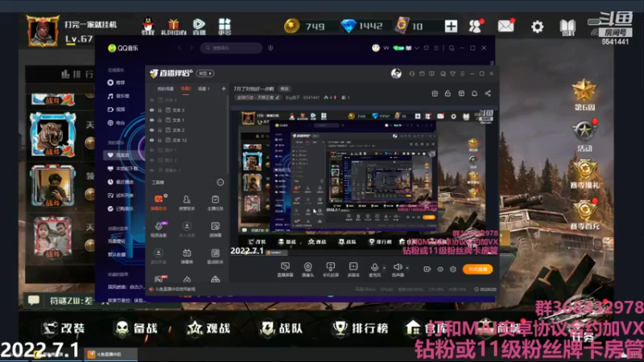644x362 pixels.
Task: Click the headset support icon in the streaming title bar
Action: 412,74
